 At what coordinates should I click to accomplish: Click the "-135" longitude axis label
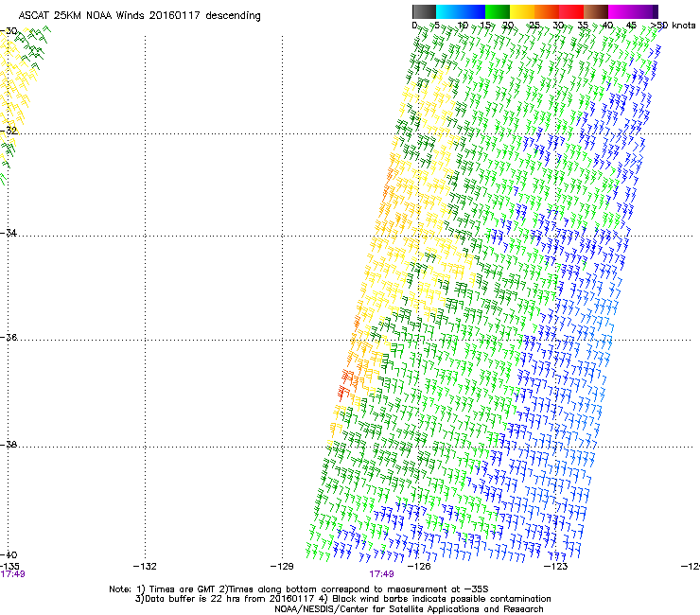coord(9,567)
